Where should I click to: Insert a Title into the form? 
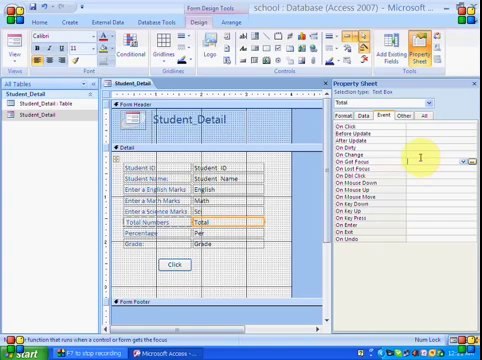227,36
